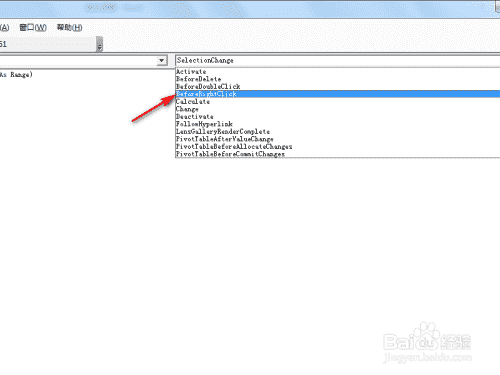Click the toolbar options overflow handle
Viewport: 500px width, 375px height.
[x=99, y=44]
